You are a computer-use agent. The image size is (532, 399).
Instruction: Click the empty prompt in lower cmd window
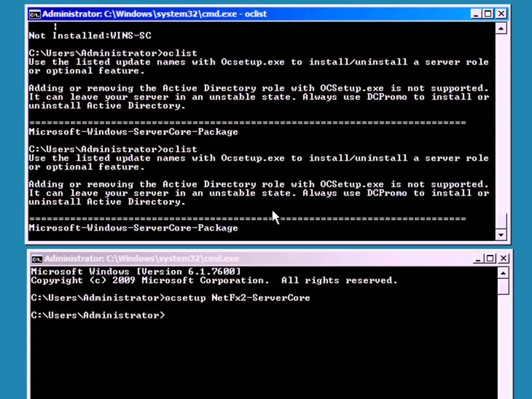tap(98, 315)
